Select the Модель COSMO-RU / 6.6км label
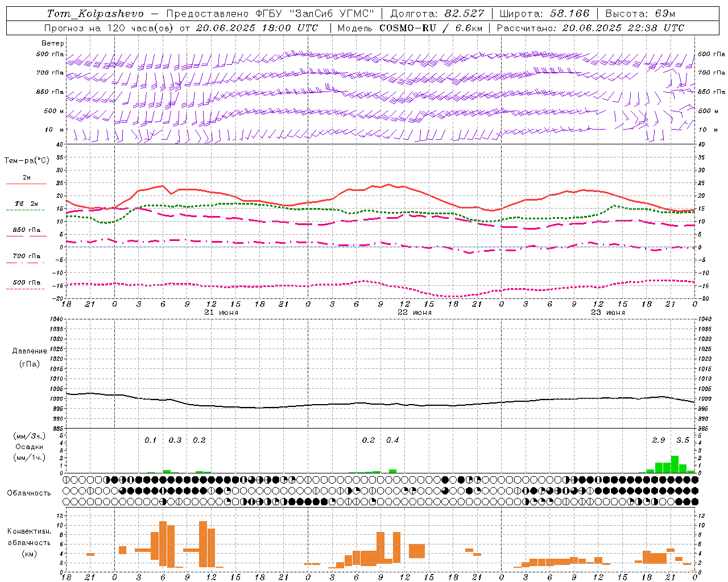728x582 pixels. [410, 27]
